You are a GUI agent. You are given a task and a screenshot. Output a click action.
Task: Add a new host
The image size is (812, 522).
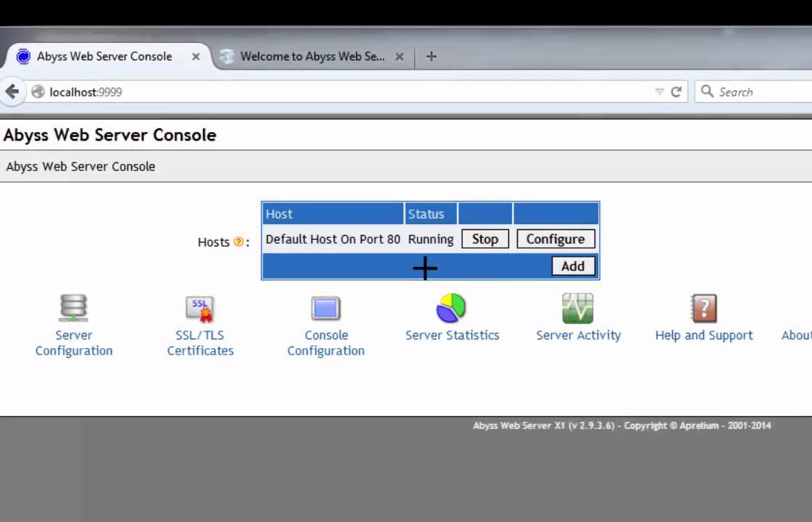pos(573,266)
